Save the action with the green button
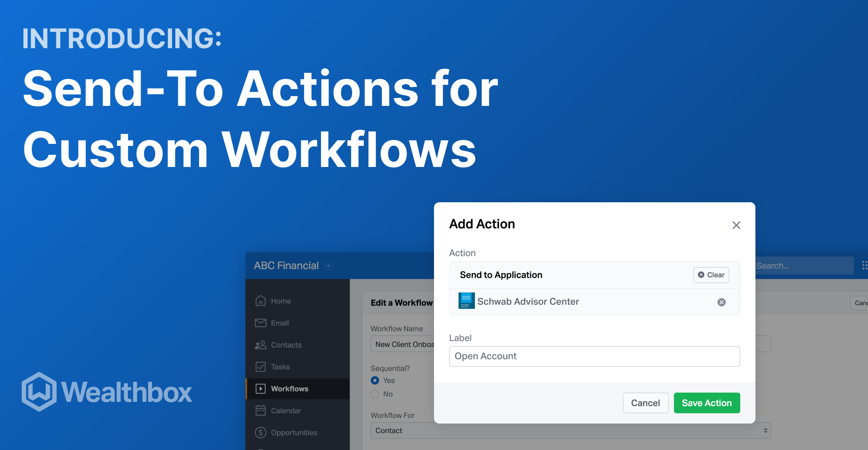Image resolution: width=868 pixels, height=450 pixels. pyautogui.click(x=707, y=403)
